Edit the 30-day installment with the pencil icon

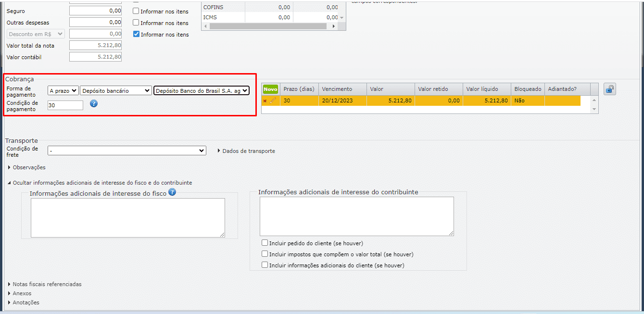click(273, 100)
